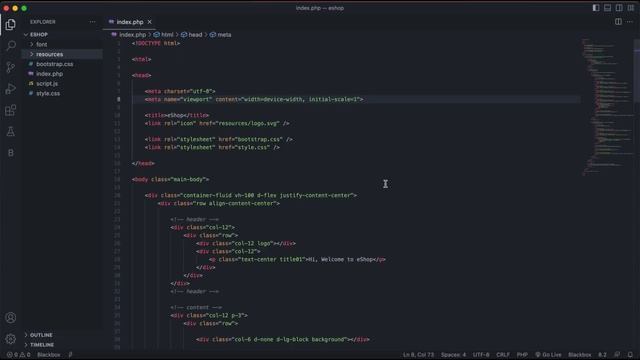Click the col-6 d-none background div line
The width and height of the screenshot is (640, 360).
coord(282,340)
